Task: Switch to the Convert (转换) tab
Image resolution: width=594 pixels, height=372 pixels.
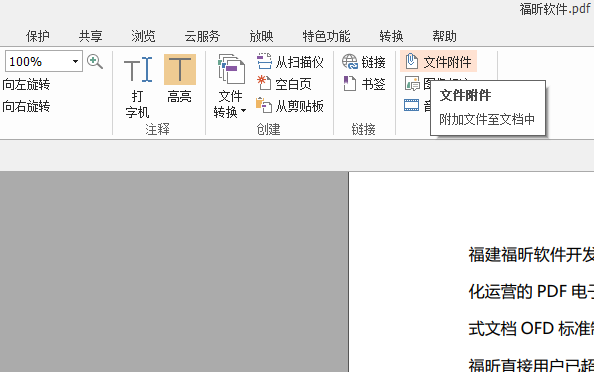Action: click(x=391, y=36)
